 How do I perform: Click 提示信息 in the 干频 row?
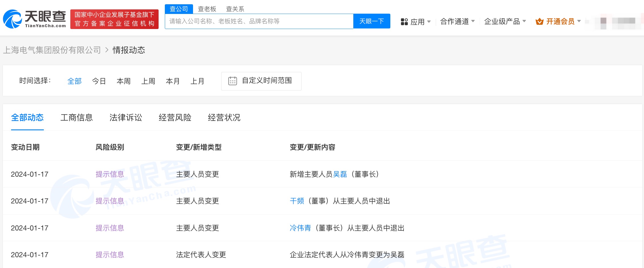(110, 201)
